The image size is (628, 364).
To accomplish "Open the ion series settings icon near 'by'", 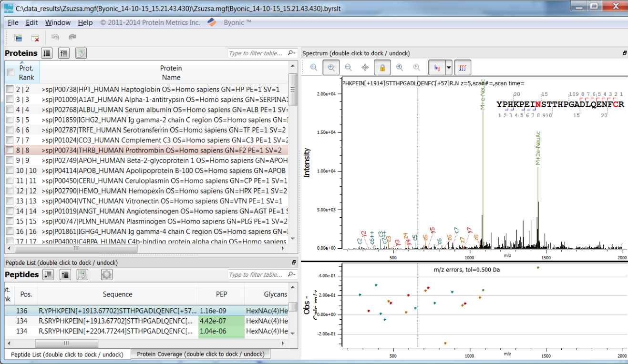I will (462, 68).
